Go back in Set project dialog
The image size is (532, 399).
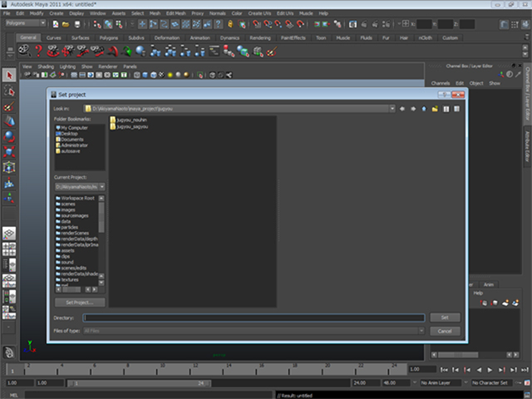coord(402,109)
